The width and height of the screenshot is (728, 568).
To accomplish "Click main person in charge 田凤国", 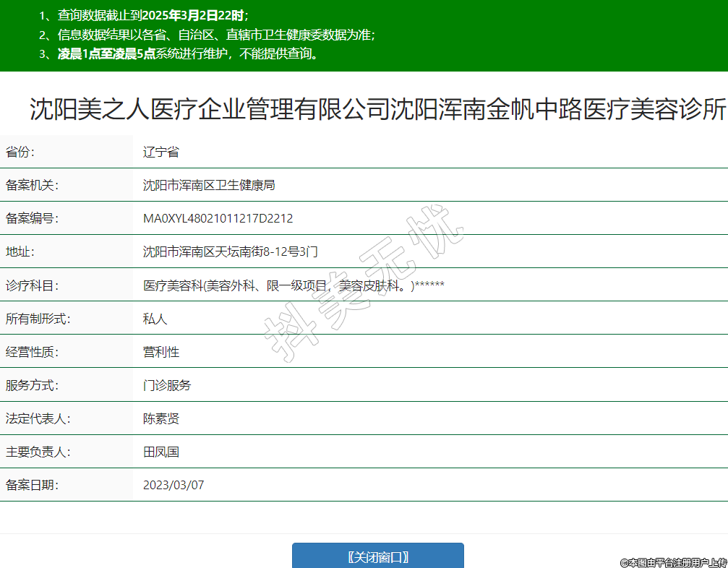I will (x=160, y=452).
